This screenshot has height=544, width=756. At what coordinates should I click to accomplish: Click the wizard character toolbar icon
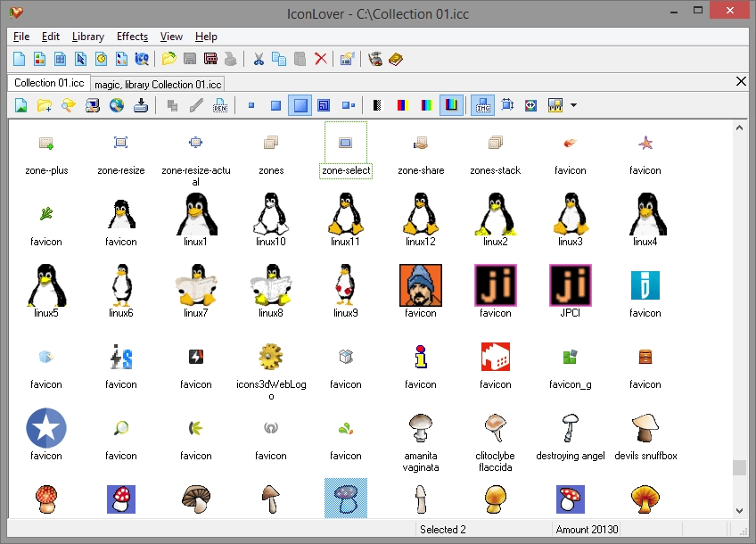(x=375, y=60)
